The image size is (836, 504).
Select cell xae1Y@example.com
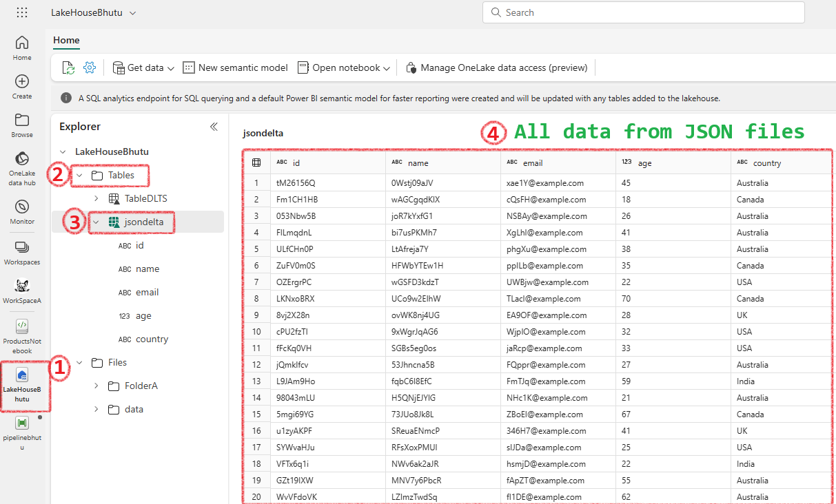[558, 183]
